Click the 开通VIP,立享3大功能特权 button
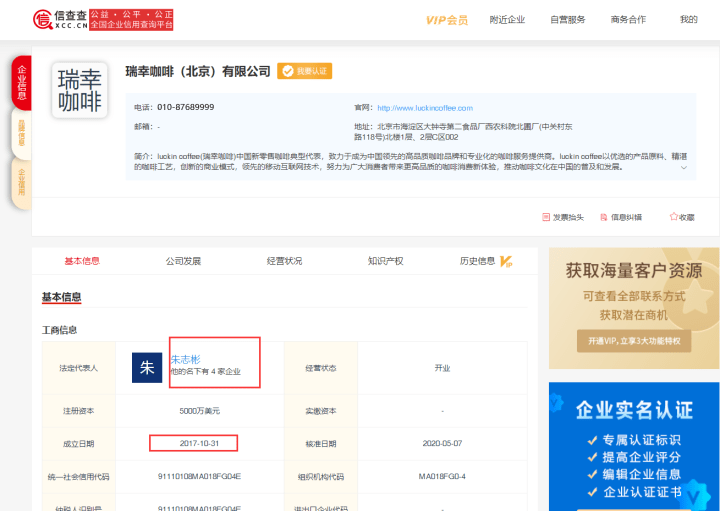This screenshot has width=720, height=511. coord(634,341)
